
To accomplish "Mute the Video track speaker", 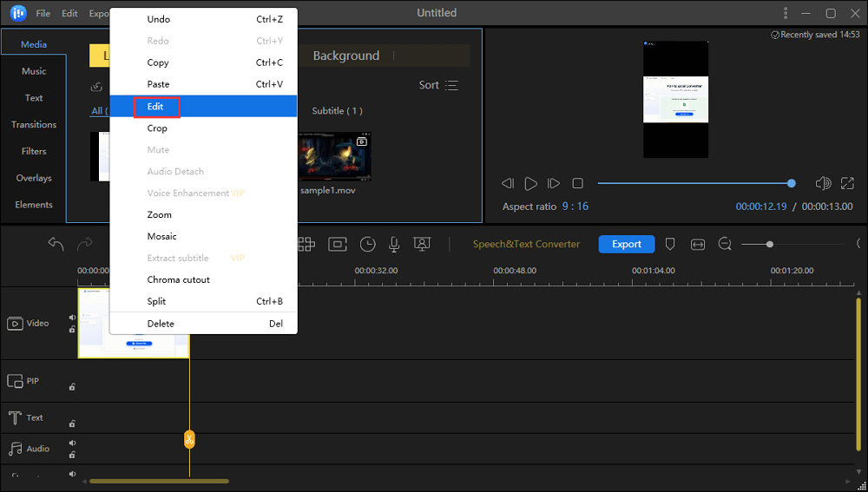I will 72,318.
